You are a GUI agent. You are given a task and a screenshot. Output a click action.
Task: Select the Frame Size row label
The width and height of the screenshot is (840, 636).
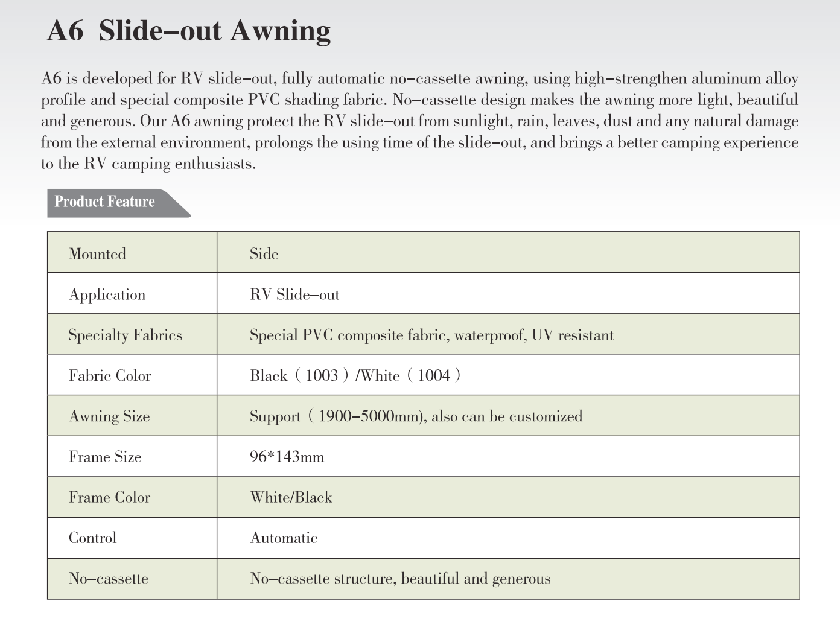tap(105, 457)
